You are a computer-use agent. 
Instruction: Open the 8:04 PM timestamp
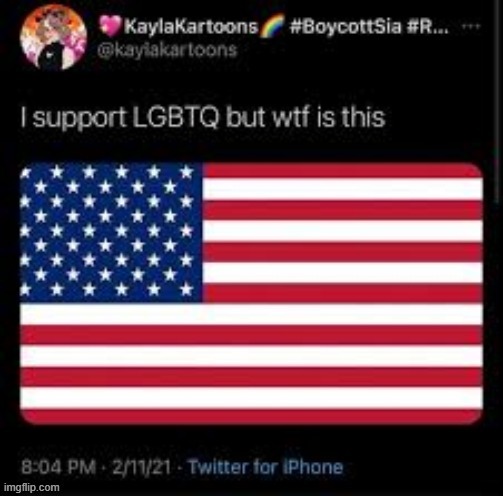click(x=58, y=467)
